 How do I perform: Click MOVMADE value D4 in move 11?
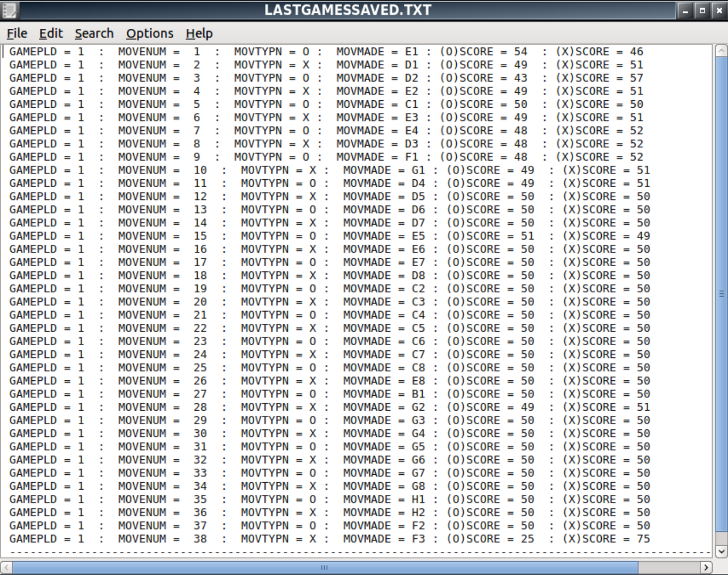(418, 183)
